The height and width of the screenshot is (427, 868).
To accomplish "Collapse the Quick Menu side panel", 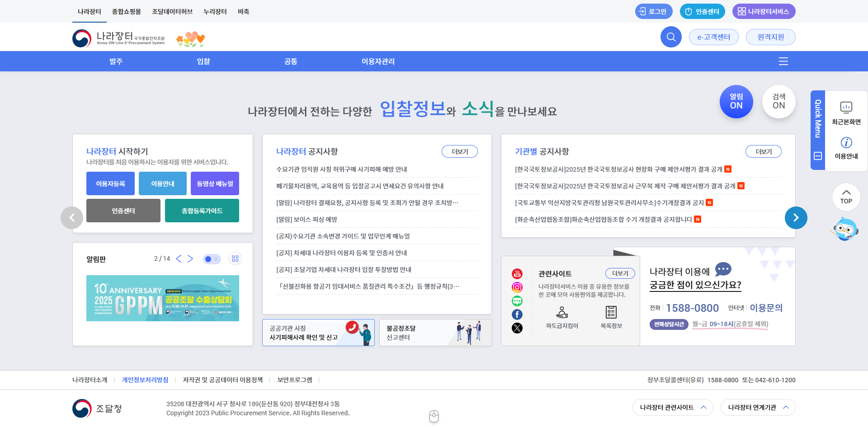I will tap(817, 156).
